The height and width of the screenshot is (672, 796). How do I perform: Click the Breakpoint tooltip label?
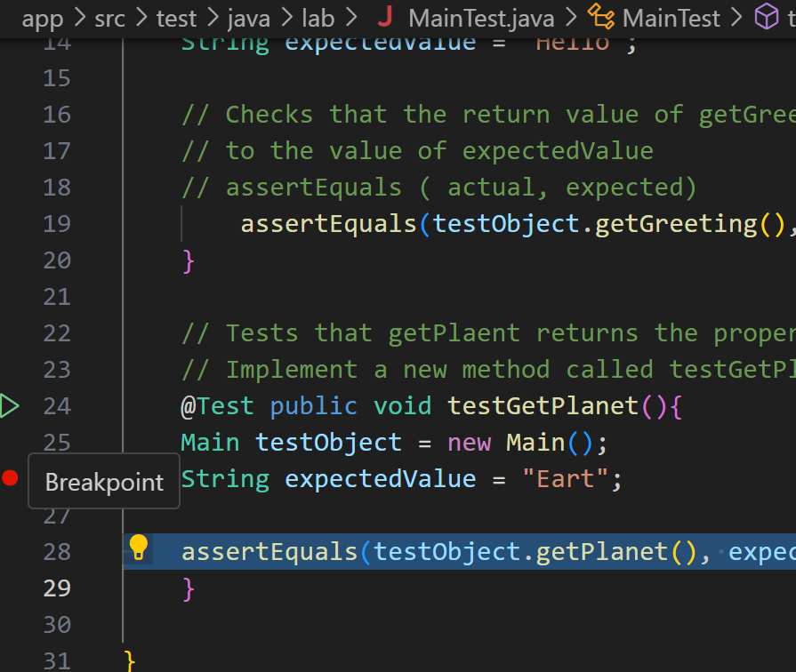(x=104, y=483)
